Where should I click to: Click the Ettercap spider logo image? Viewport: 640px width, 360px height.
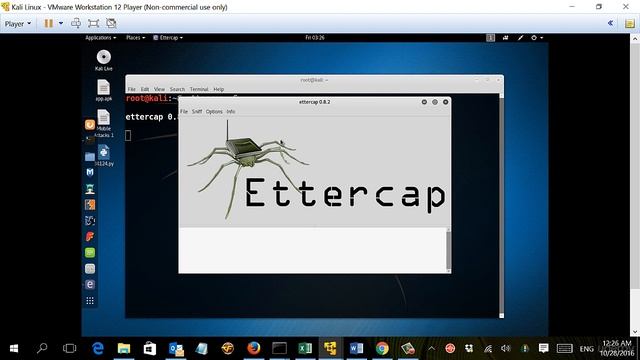pyautogui.click(x=248, y=168)
